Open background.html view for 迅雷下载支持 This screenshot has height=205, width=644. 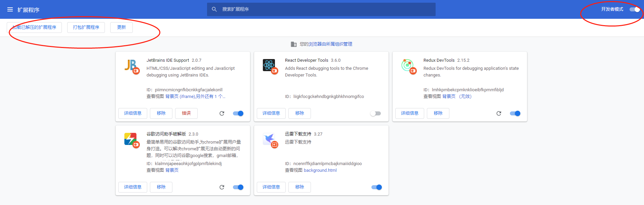(320, 170)
